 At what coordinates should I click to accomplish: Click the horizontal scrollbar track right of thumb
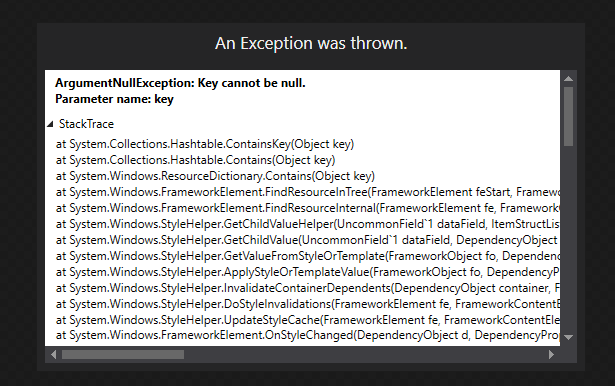click(x=365, y=355)
